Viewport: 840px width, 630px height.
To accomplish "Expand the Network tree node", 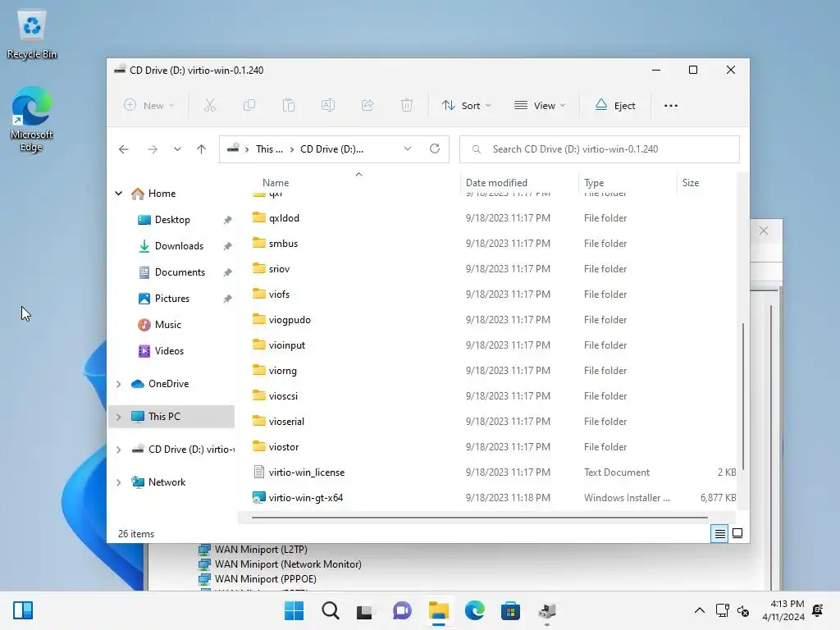I will pyautogui.click(x=118, y=482).
